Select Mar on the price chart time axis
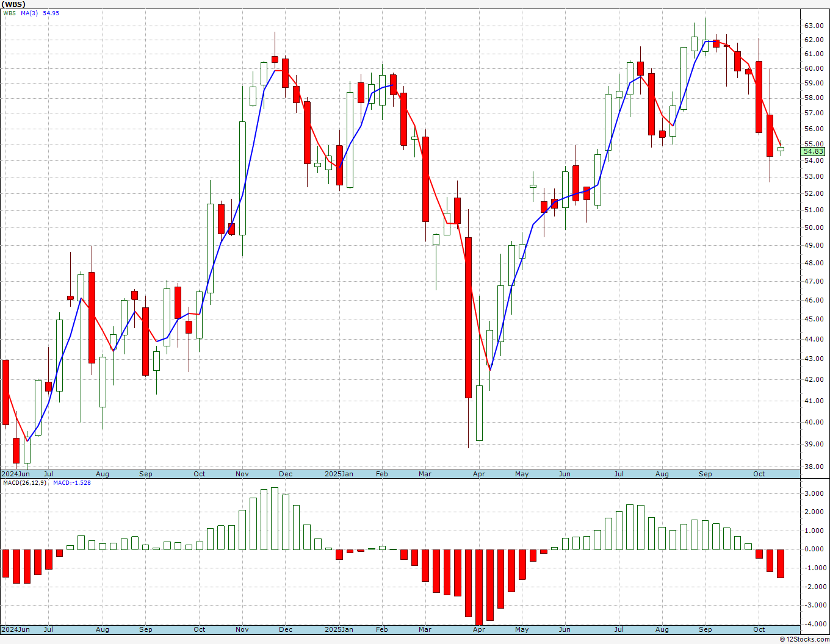 click(425, 474)
